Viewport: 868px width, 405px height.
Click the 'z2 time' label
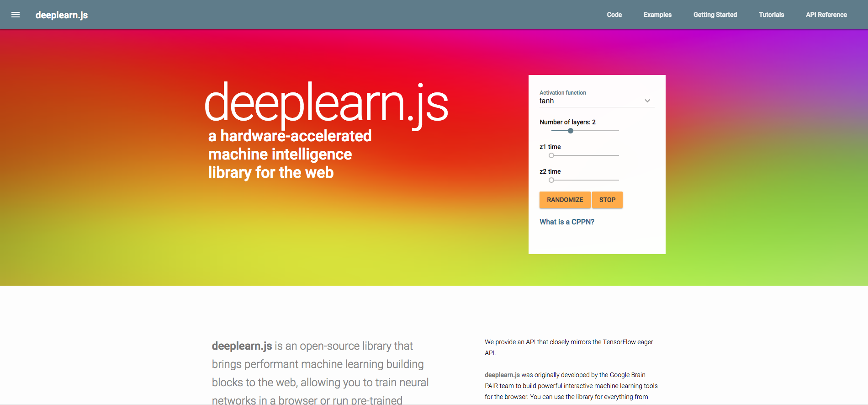point(550,171)
